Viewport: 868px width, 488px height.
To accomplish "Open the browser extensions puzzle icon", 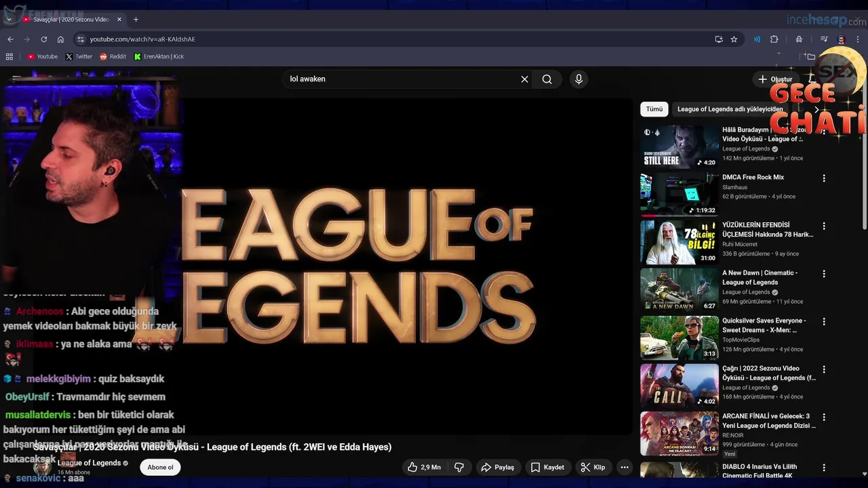I will click(774, 39).
